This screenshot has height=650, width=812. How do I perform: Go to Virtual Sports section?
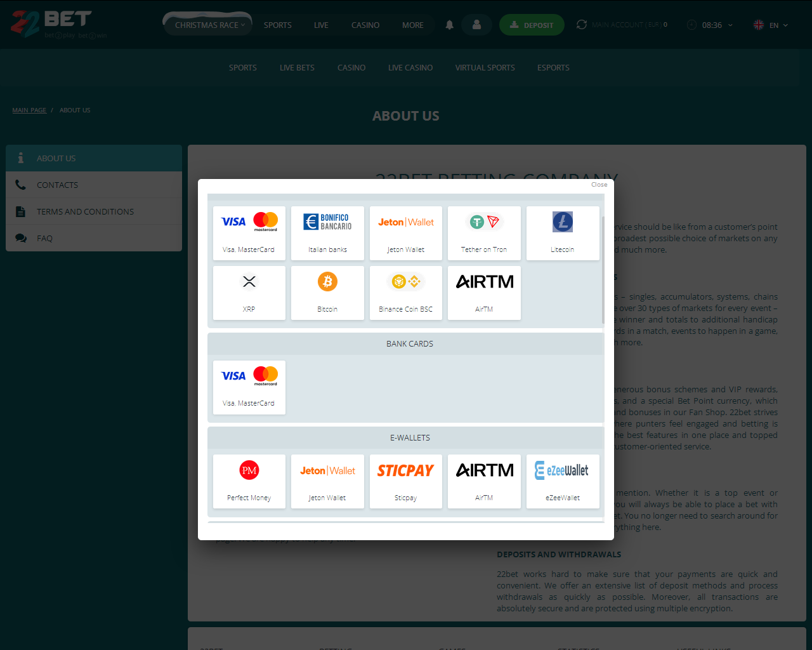click(485, 67)
